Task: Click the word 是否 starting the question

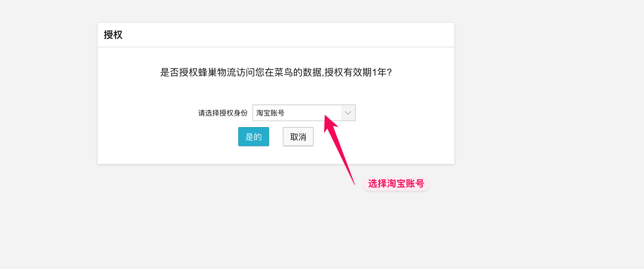Action: pyautogui.click(x=170, y=72)
